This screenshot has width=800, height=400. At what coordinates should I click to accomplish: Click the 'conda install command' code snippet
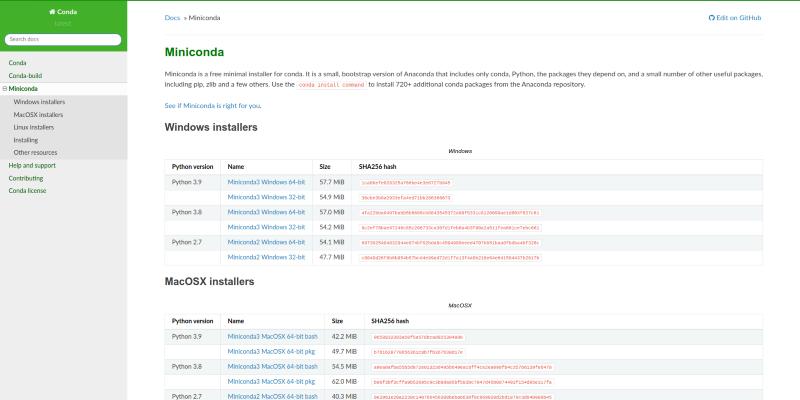(332, 85)
